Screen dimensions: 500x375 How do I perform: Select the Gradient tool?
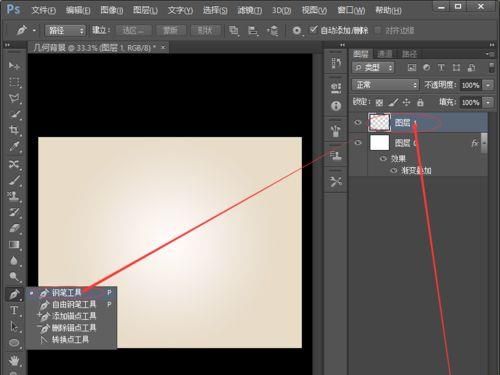point(14,245)
